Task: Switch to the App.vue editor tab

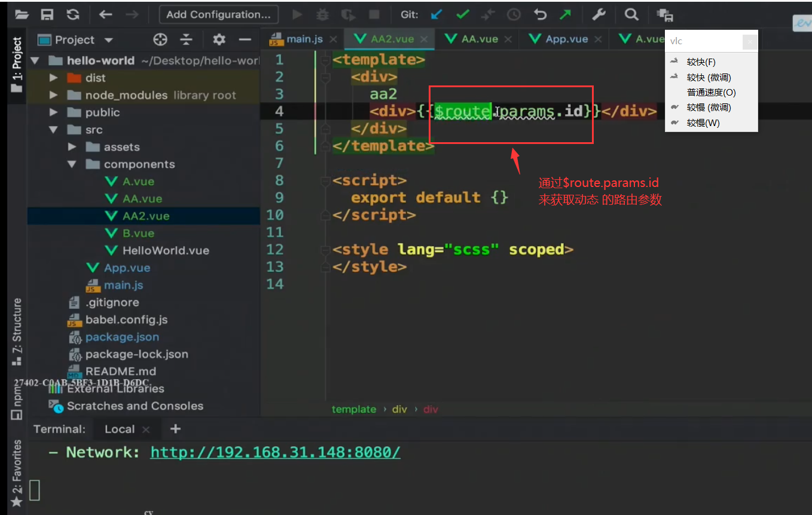Action: 566,39
